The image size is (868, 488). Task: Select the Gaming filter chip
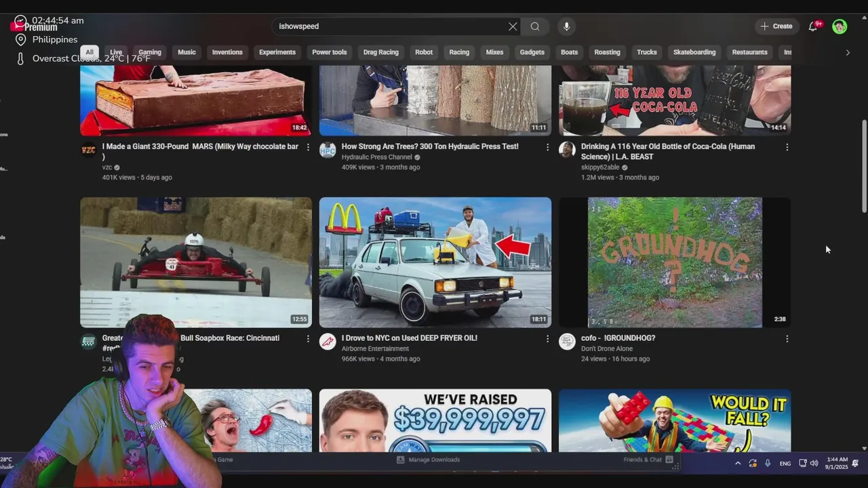point(150,52)
